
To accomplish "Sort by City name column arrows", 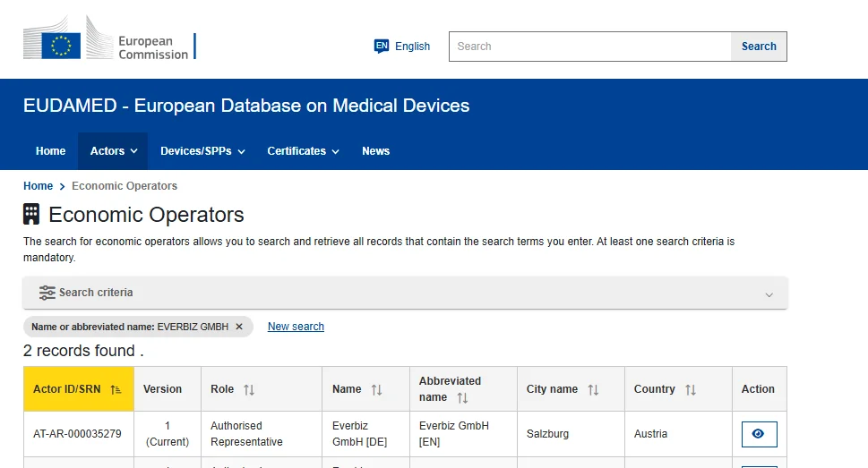I will pos(593,389).
